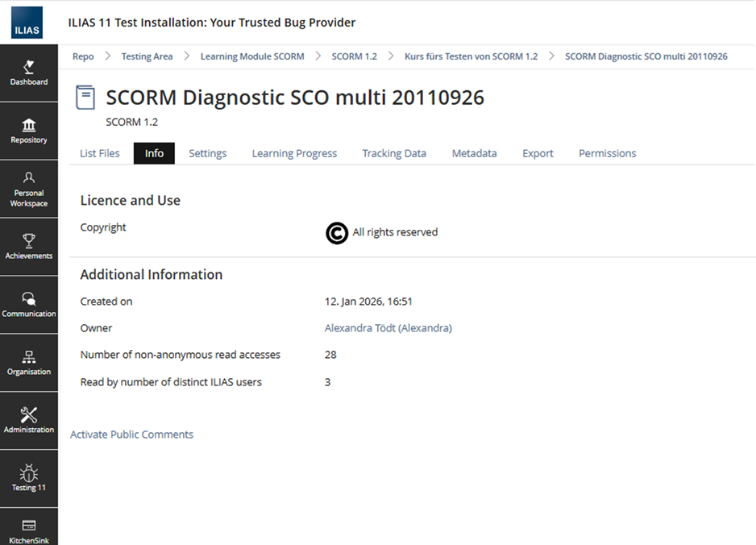The image size is (756, 545).
Task: Click the ILIAS logo
Action: [x=27, y=23]
